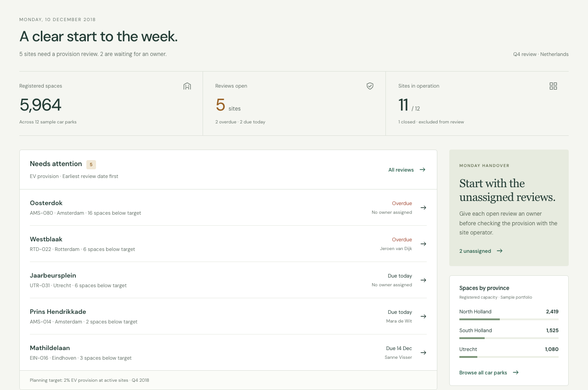Click the Utrecht value 1,080
This screenshot has height=390, width=588.
552,349
